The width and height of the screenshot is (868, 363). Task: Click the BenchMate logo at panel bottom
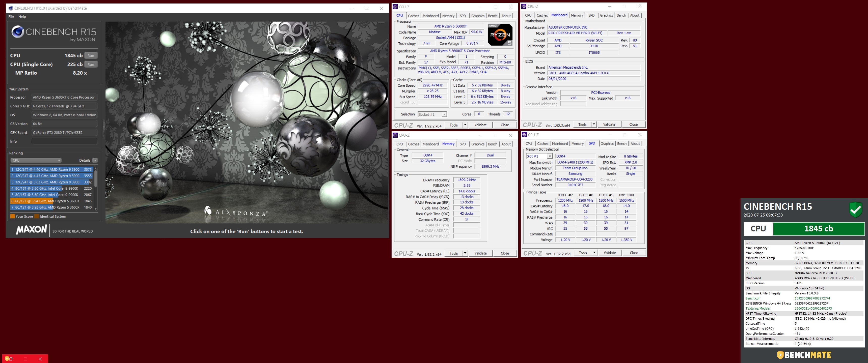coord(804,355)
